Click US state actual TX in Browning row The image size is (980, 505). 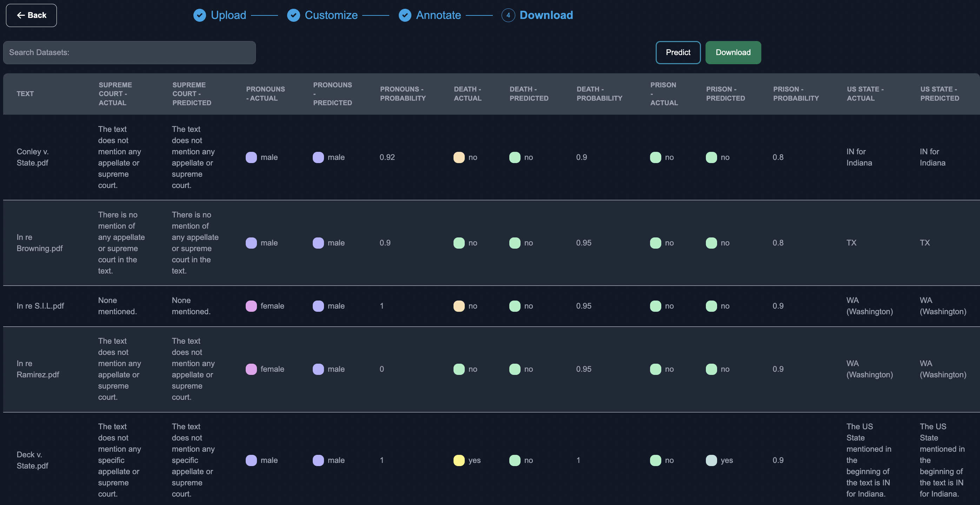point(852,243)
